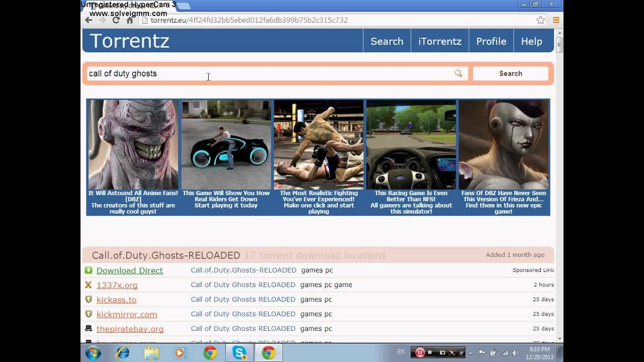Viewport: 644px width, 362px height.
Task: Click the scrollbar up arrow
Action: point(559,32)
